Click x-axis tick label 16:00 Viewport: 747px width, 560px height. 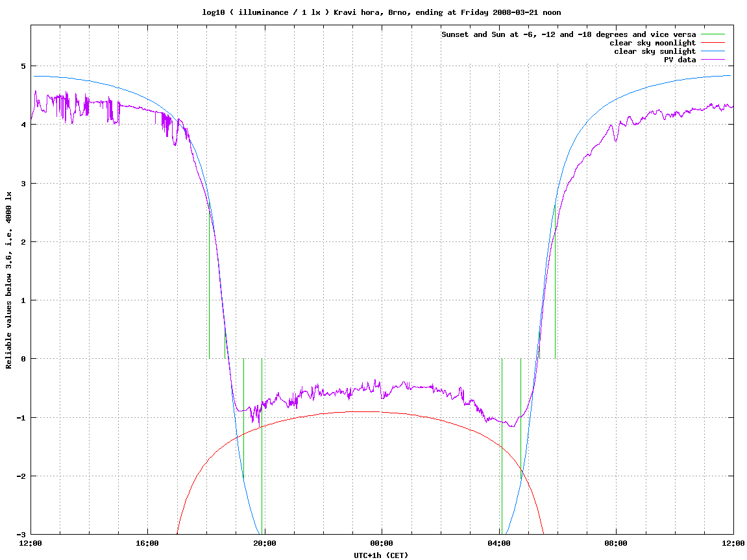tap(148, 543)
